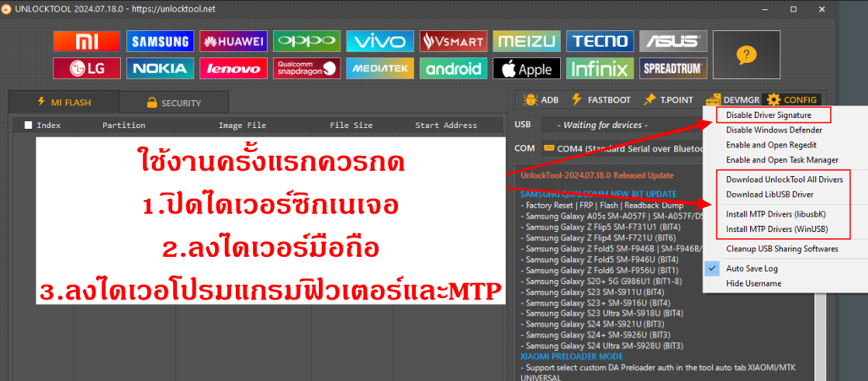Click the File Size column header
868x381 pixels.
click(x=351, y=125)
